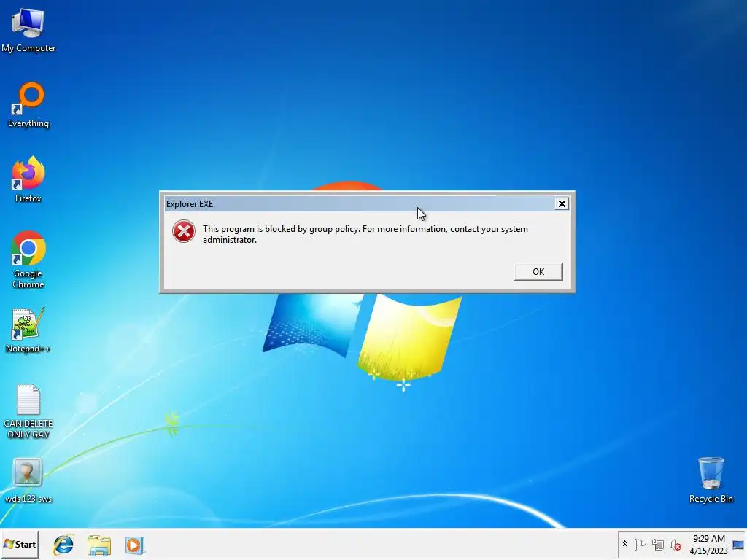Click the Show desktop button in tray

[738, 545]
